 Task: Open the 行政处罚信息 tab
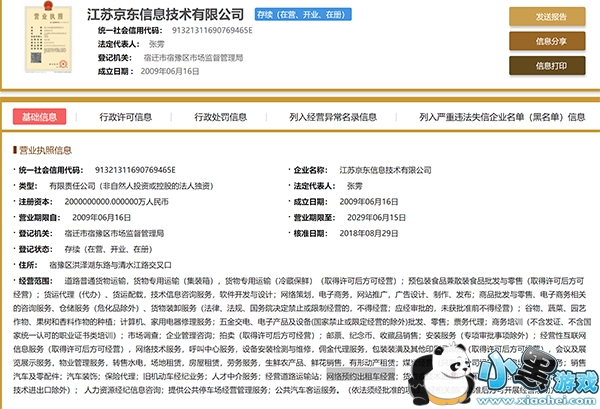point(220,117)
